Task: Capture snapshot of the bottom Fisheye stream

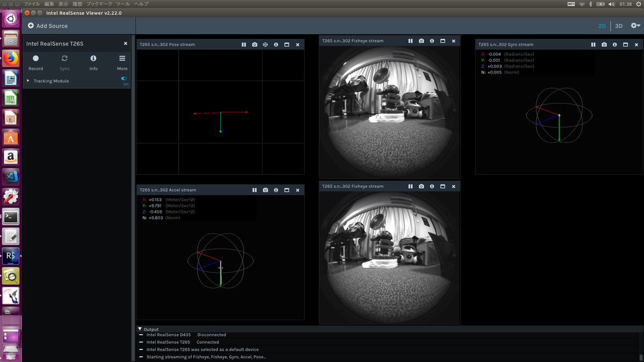Action: 421,186
